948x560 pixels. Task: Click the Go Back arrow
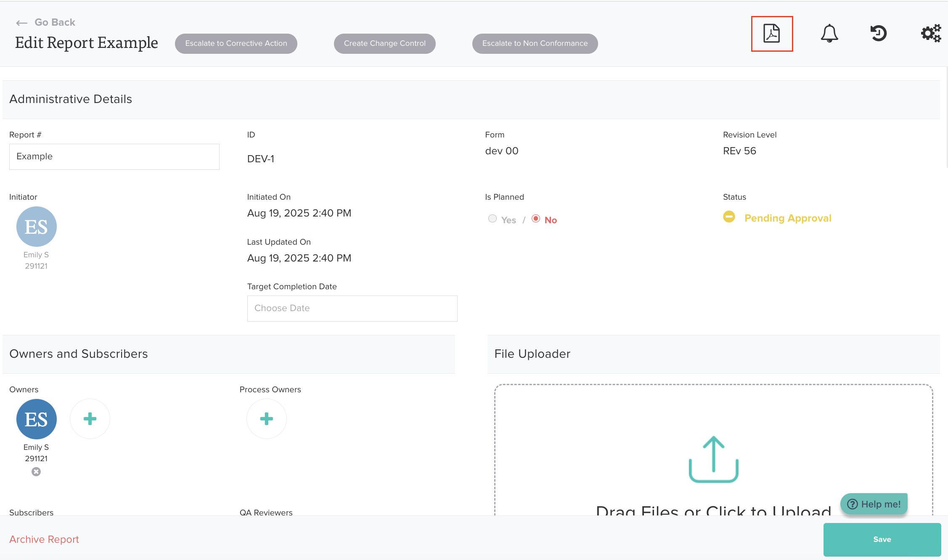22,23
